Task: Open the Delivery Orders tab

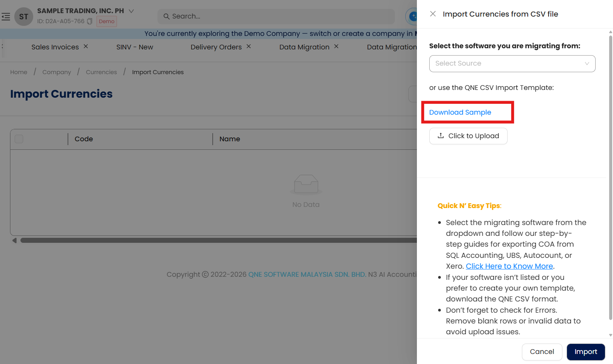Action: [x=216, y=47]
